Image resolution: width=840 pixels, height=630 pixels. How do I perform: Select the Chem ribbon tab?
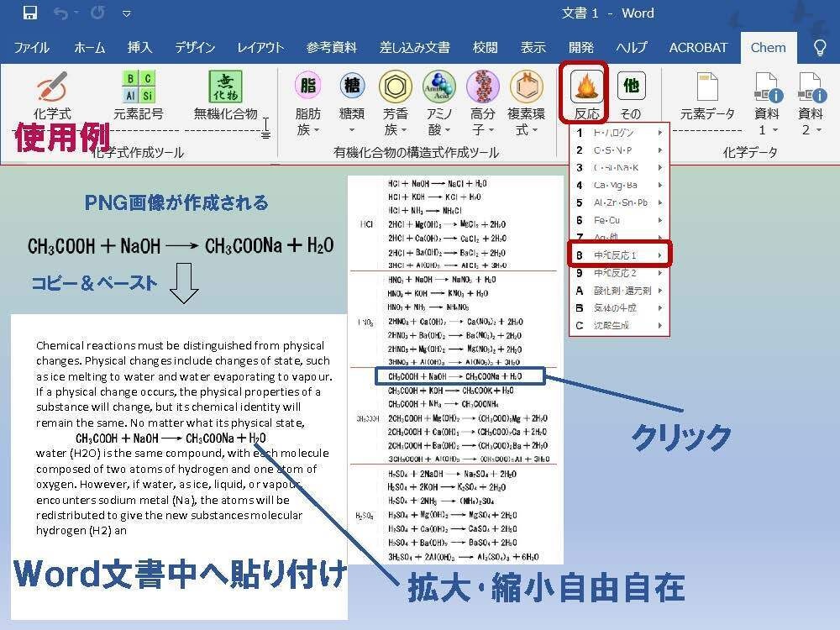click(x=769, y=48)
